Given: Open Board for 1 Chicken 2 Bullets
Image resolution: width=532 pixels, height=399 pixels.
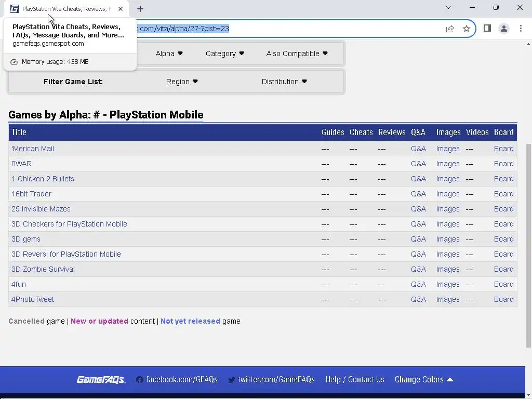Looking at the screenshot, I should (x=504, y=179).
